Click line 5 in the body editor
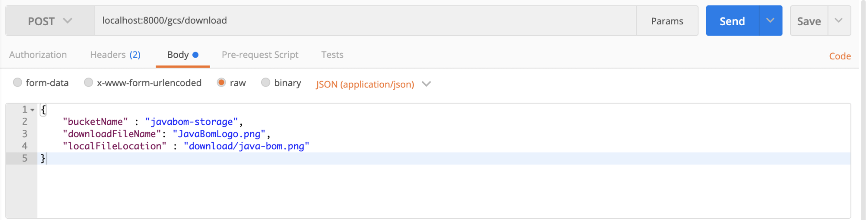Viewport: 868px width, 220px height. pyautogui.click(x=444, y=159)
